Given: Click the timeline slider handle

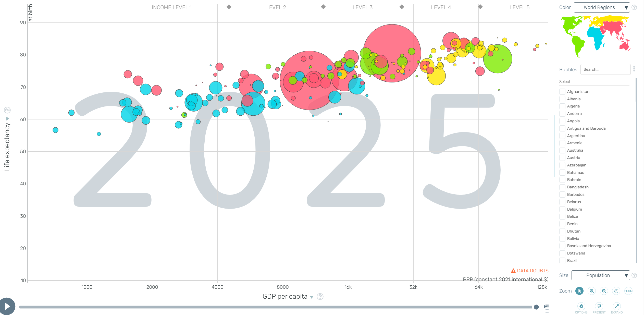Looking at the screenshot, I should (x=536, y=307).
